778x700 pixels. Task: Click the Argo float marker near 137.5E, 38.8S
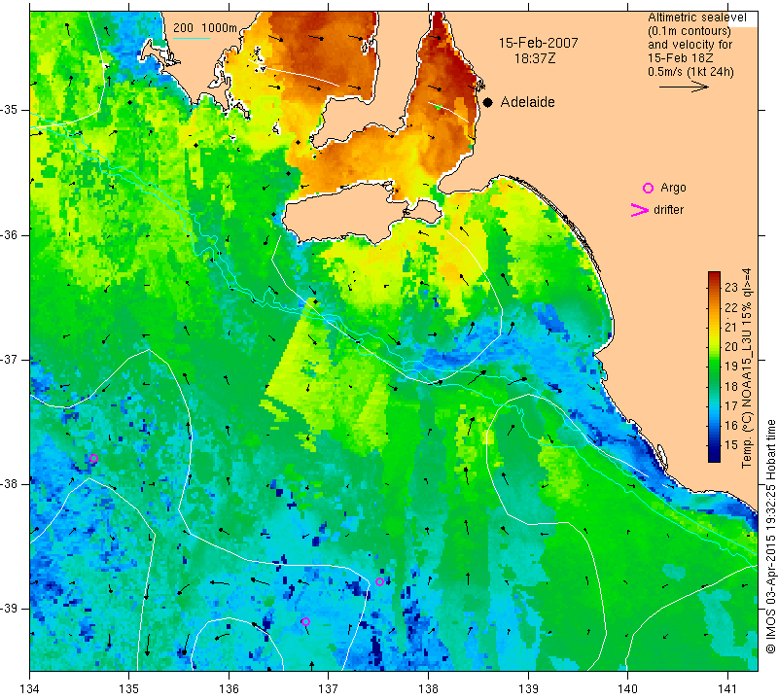[379, 582]
